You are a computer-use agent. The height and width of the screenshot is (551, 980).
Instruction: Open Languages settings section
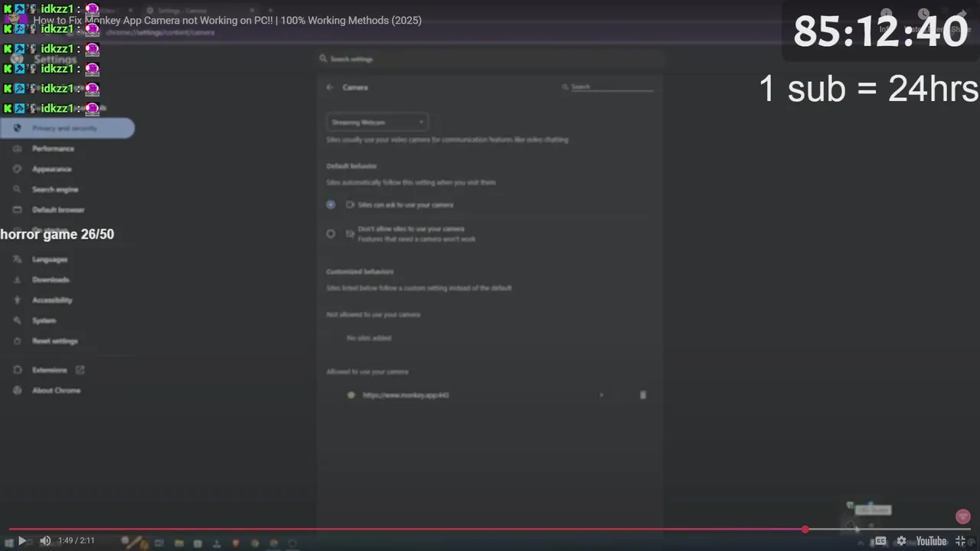click(x=50, y=259)
